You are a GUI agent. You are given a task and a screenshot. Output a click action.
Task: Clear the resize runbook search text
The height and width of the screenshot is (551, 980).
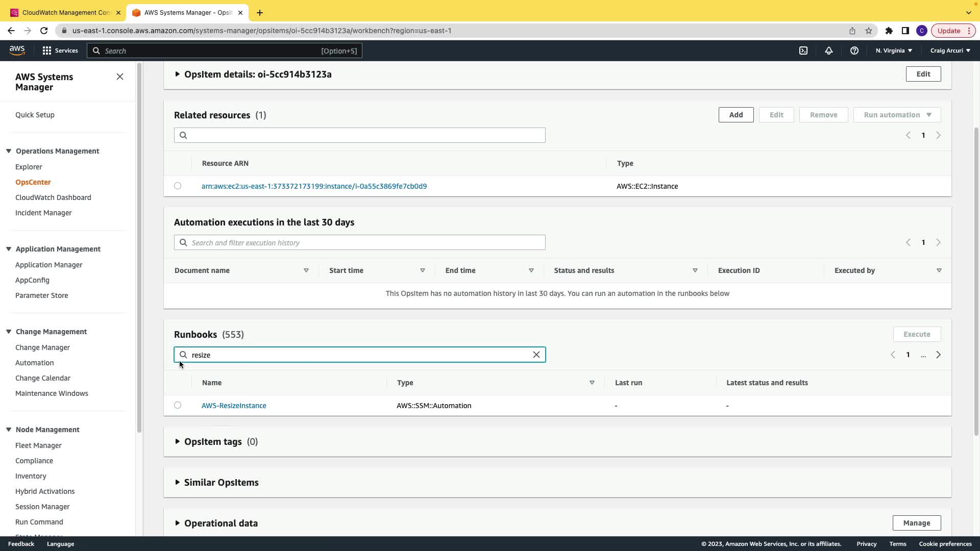pyautogui.click(x=536, y=355)
